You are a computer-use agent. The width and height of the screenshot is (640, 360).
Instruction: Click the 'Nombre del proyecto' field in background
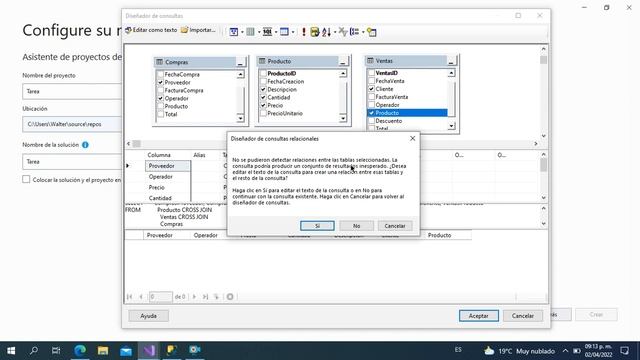point(72,91)
